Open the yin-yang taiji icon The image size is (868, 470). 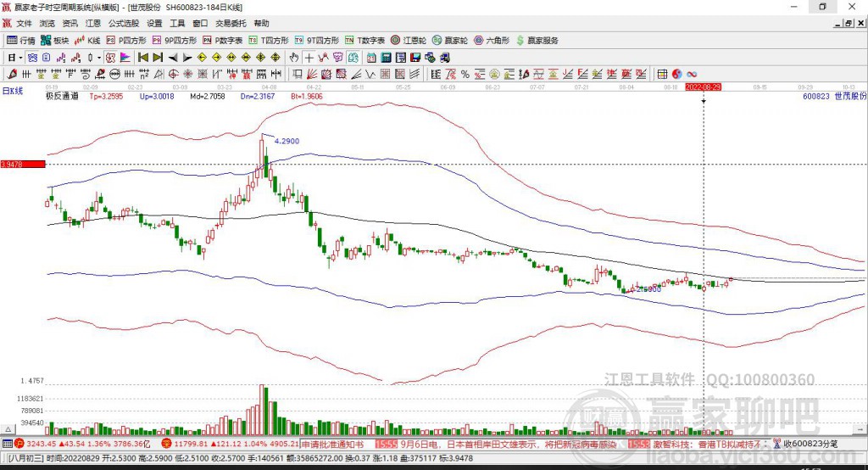pyautogui.click(x=677, y=75)
